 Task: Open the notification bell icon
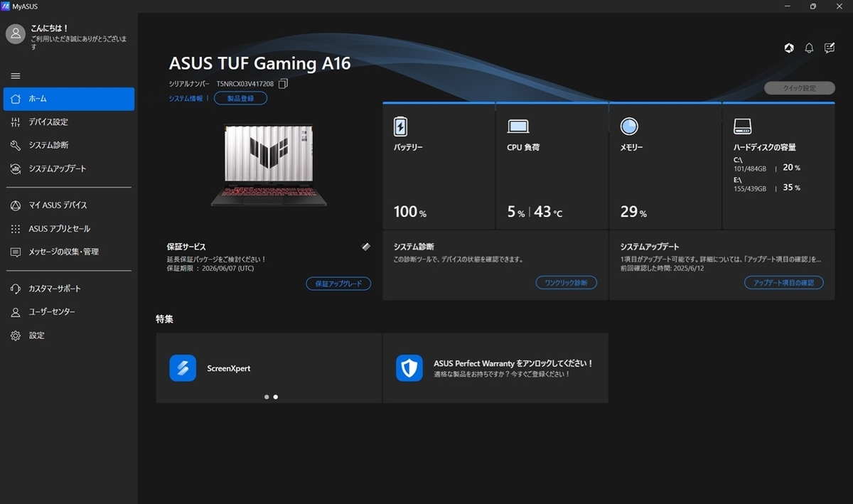[809, 48]
